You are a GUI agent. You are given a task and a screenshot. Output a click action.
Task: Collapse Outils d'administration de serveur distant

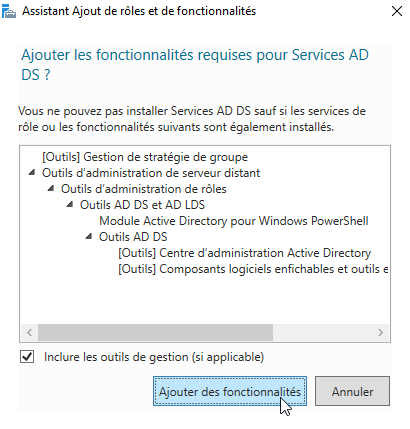[32, 173]
